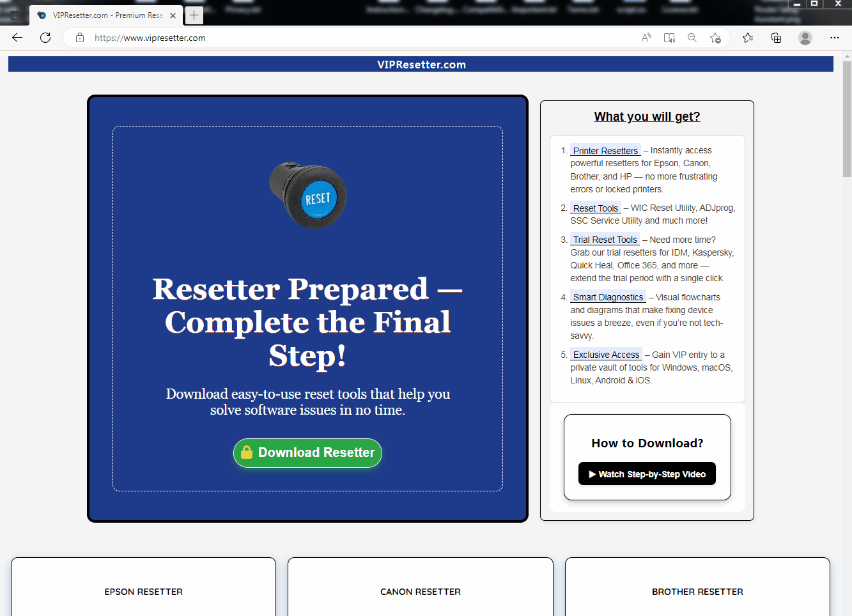
Task: Click the green Download Resetter button
Action: click(x=307, y=452)
